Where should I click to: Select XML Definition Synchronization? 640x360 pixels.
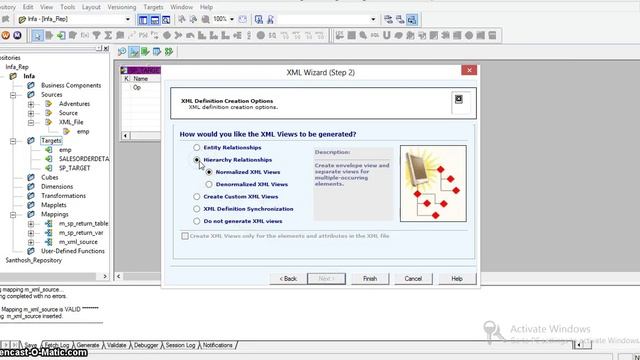(x=197, y=209)
